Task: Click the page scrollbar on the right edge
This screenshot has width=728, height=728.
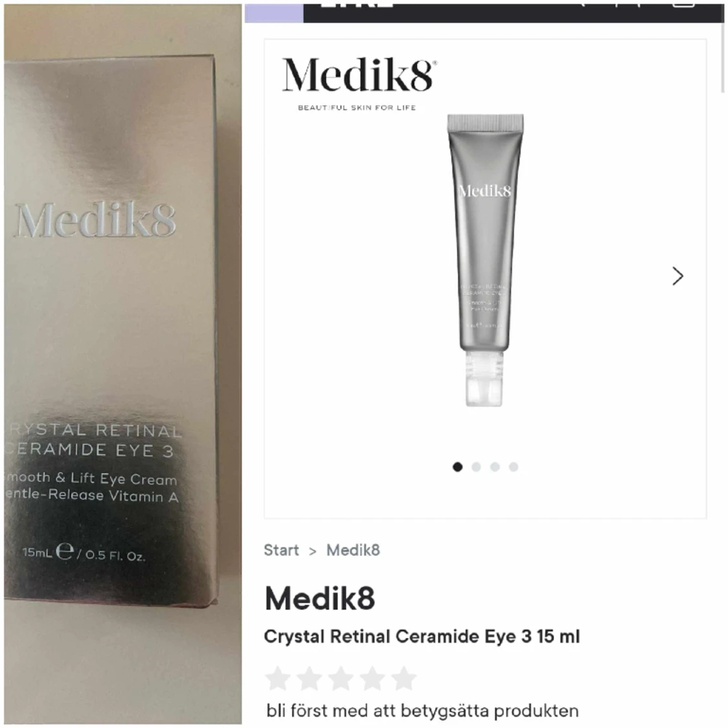Action: point(722,58)
